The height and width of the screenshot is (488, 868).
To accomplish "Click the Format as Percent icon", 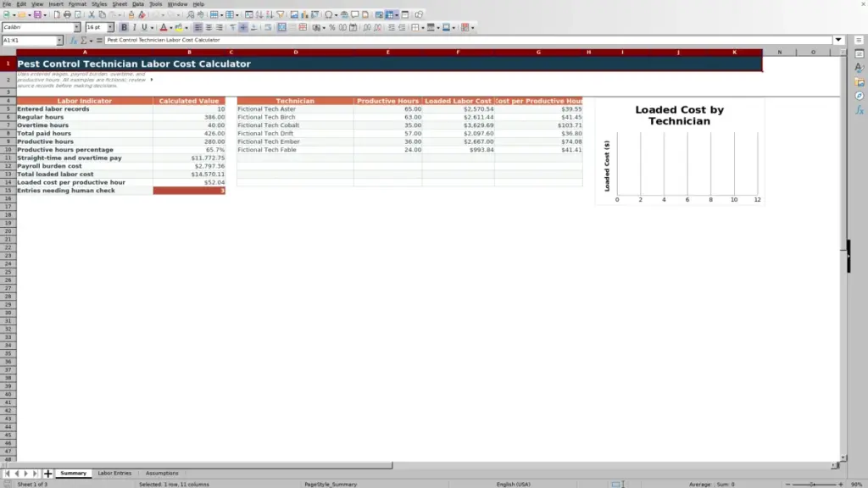I will [332, 28].
